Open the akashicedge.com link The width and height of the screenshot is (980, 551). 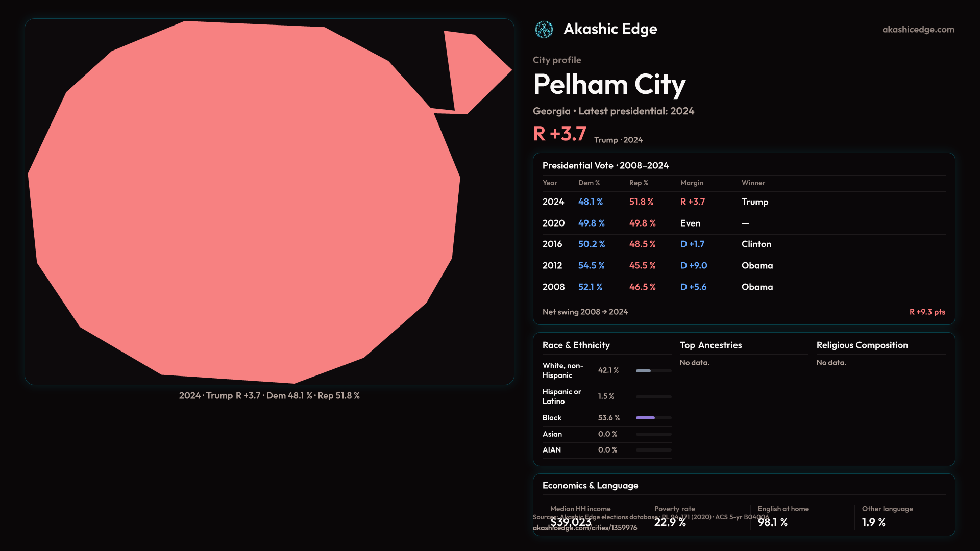tap(918, 30)
